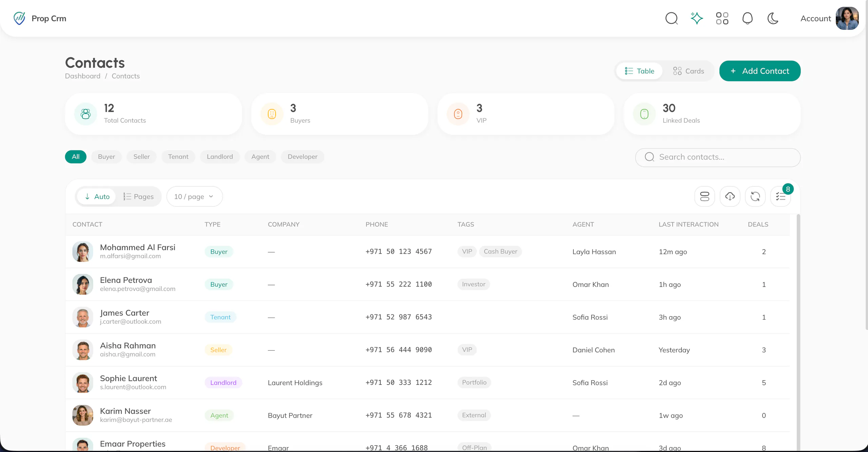Click the LAST INTERACTION column header

pos(688,224)
